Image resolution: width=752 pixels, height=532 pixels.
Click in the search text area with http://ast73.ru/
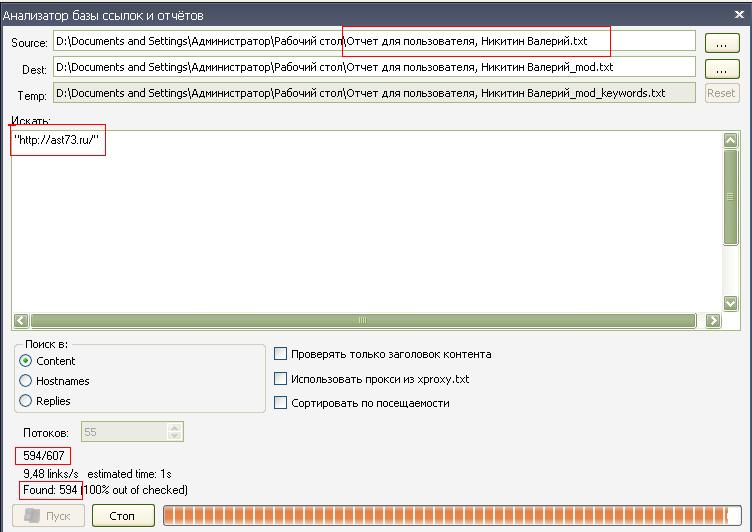coord(367,221)
